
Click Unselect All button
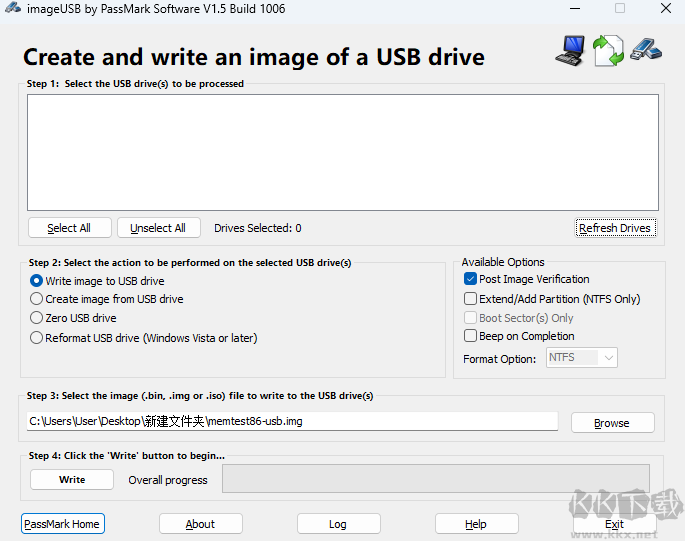pos(158,228)
